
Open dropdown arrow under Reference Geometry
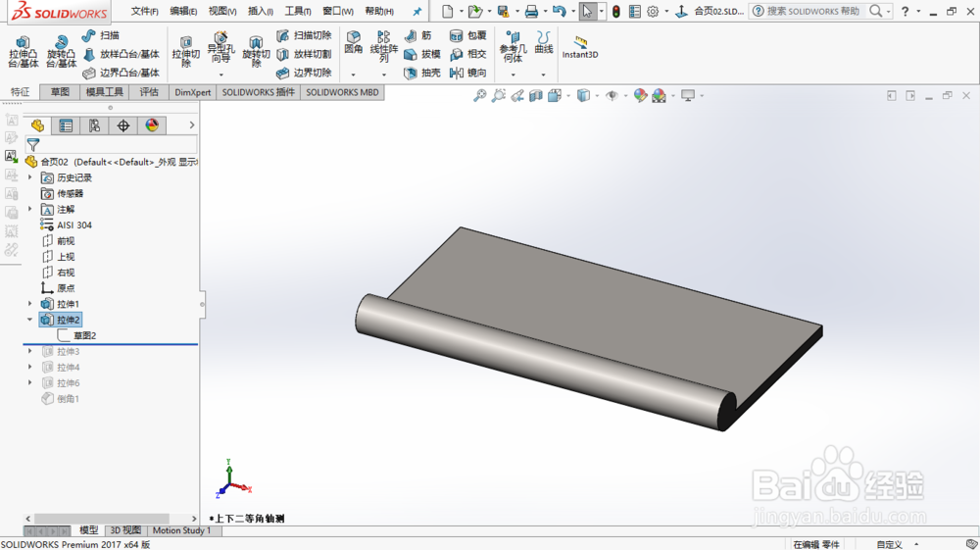click(x=513, y=75)
